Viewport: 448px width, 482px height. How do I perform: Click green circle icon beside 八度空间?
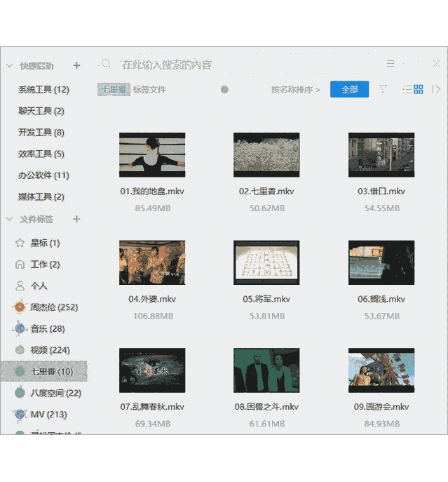click(x=20, y=393)
